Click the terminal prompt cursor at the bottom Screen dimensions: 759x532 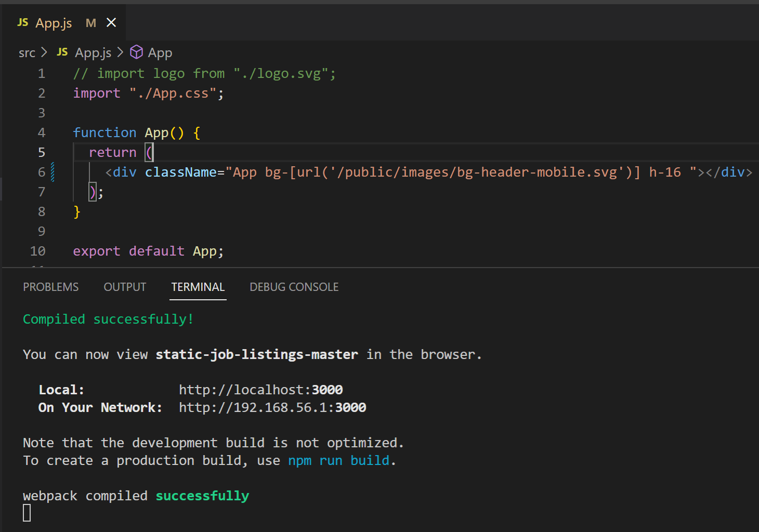pyautogui.click(x=27, y=512)
